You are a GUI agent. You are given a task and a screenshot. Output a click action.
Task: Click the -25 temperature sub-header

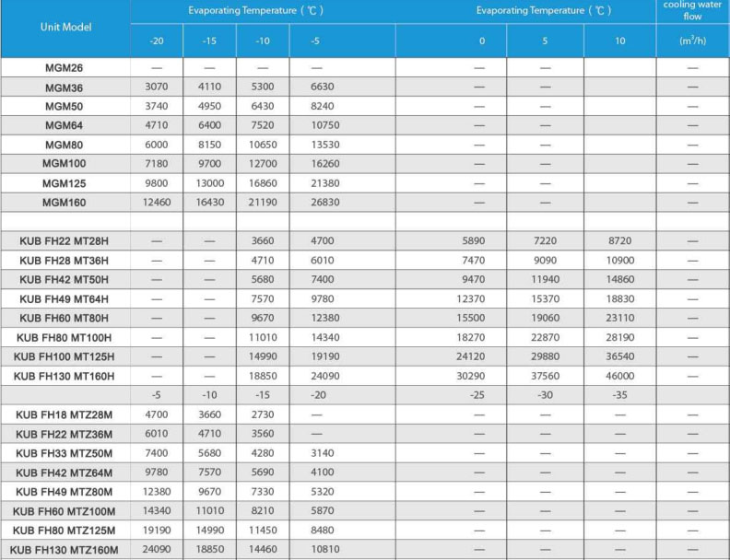(x=479, y=395)
